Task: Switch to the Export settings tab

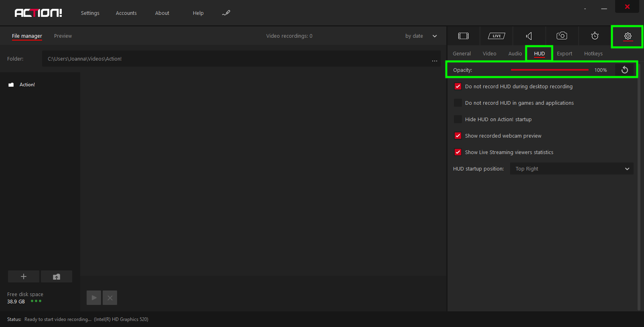Action: pos(565,54)
